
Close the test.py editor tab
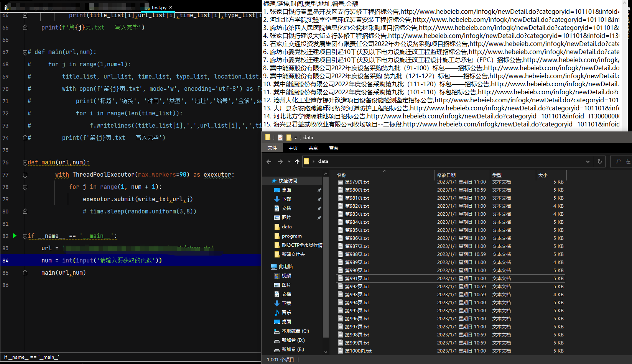[x=171, y=7]
